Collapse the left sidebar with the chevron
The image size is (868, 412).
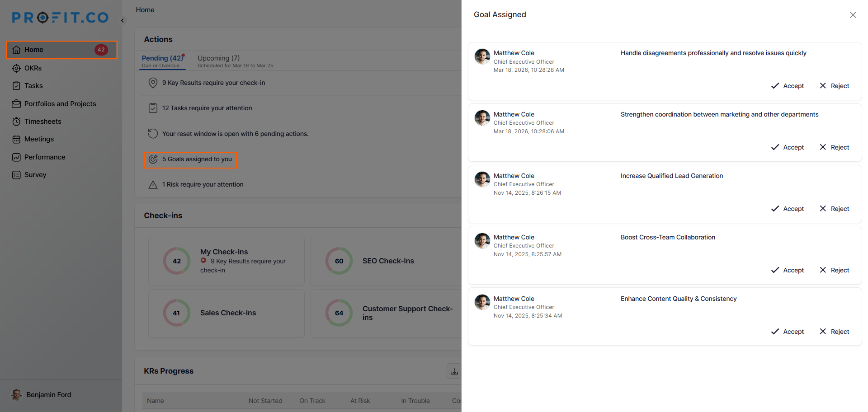pos(123,20)
